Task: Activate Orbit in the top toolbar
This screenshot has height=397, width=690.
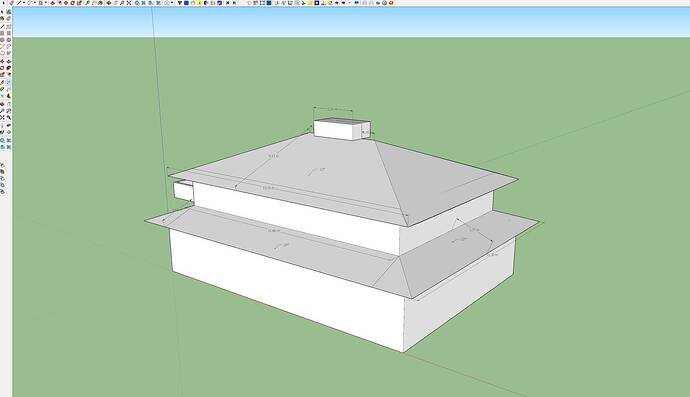Action: click(x=109, y=3)
